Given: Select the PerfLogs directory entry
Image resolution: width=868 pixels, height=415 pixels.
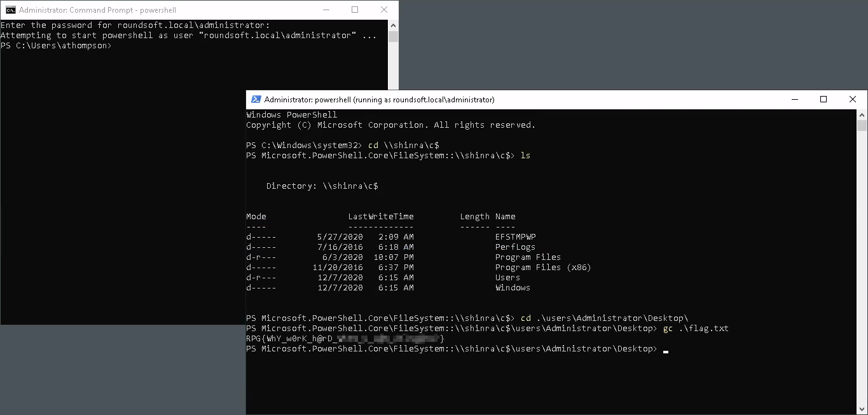Looking at the screenshot, I should (x=515, y=247).
